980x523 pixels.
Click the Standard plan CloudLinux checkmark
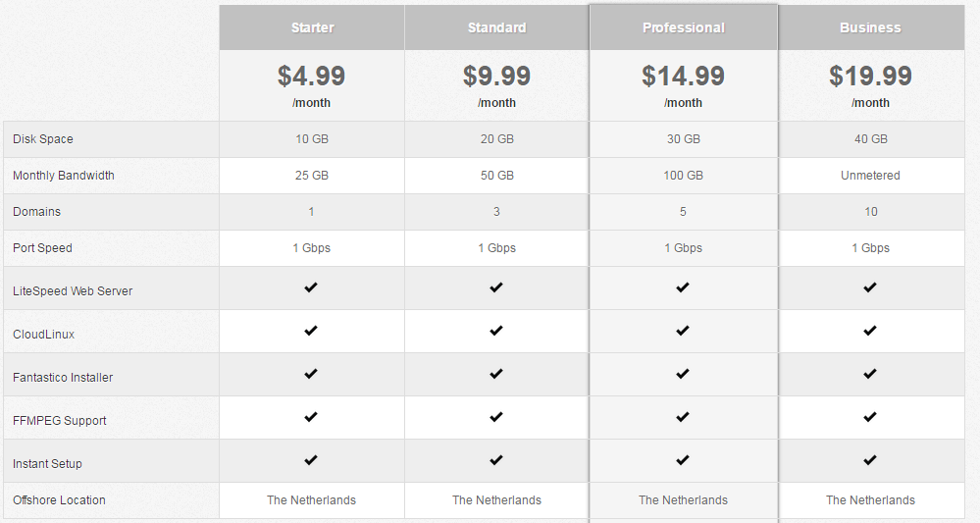click(x=496, y=331)
